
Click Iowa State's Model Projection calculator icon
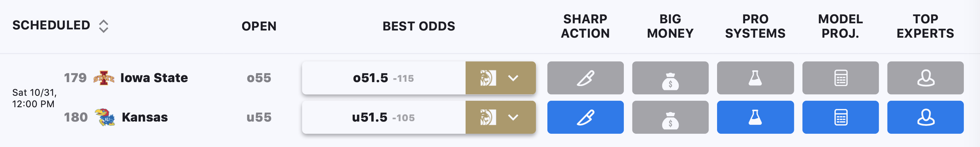[840, 78]
